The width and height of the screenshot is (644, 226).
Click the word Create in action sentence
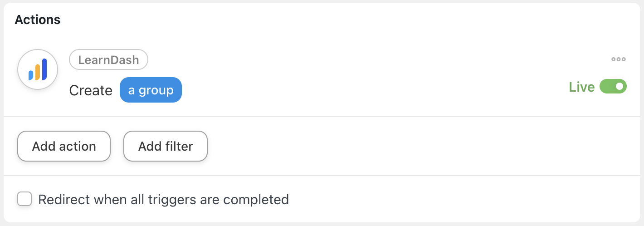point(91,90)
